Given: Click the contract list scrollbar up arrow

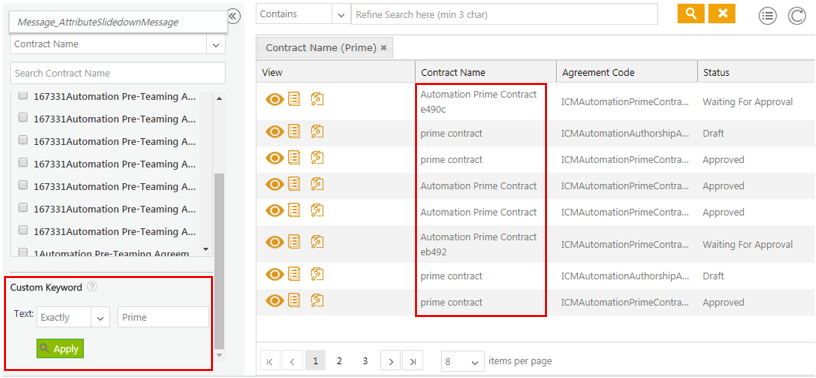Looking at the screenshot, I should [219, 98].
